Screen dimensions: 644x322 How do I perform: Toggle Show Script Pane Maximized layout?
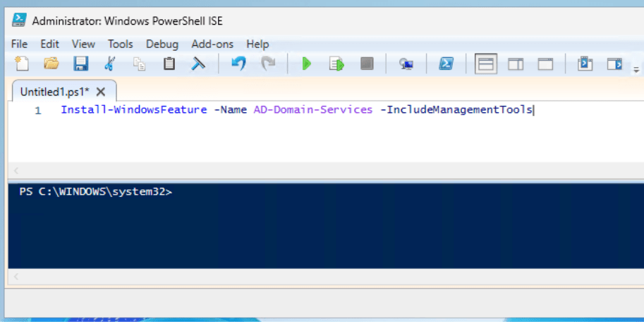[x=545, y=64]
